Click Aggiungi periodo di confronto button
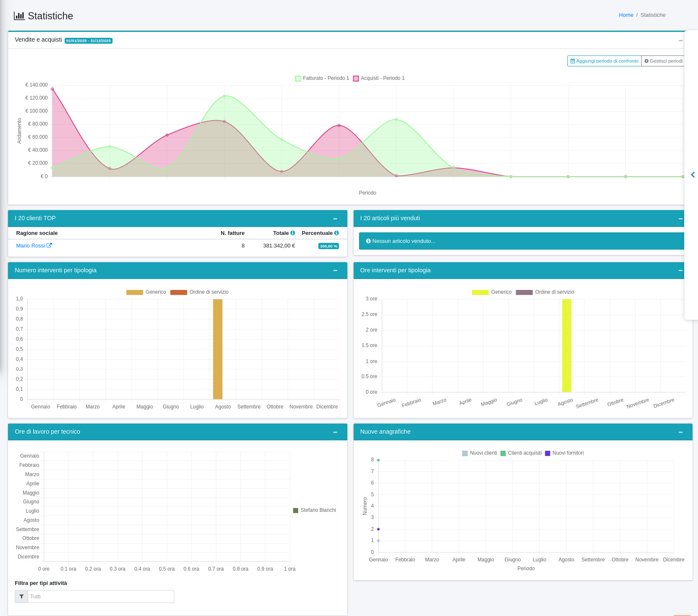The image size is (698, 616). pyautogui.click(x=604, y=61)
